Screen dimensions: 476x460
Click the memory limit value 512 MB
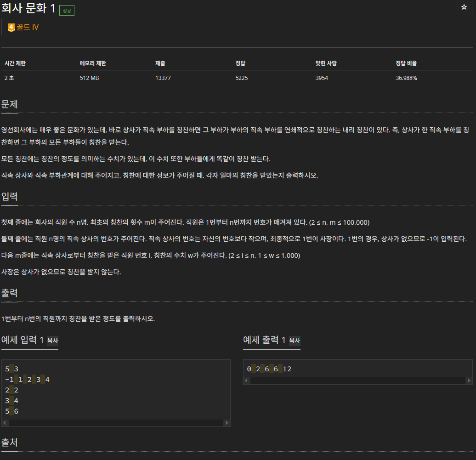[89, 78]
